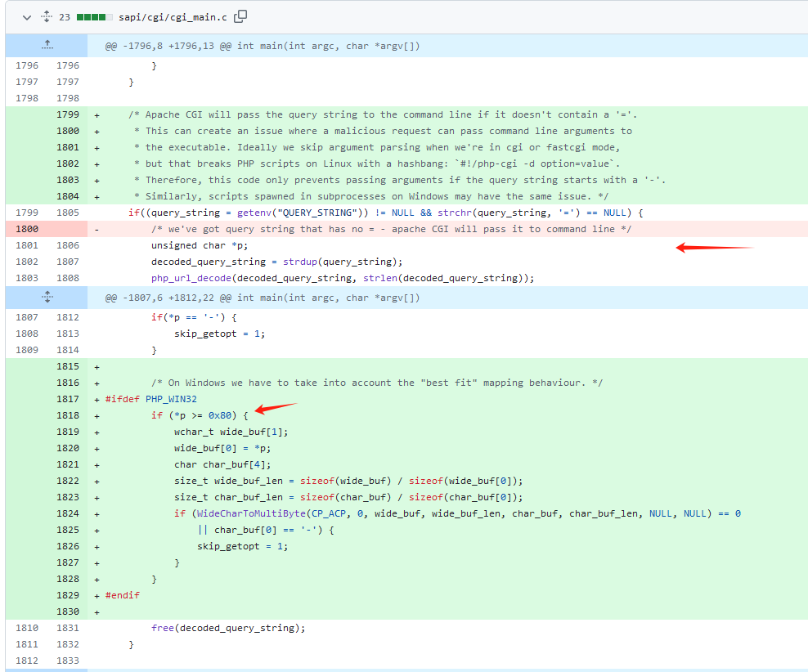808x672 pixels.
Task: Click the "char_buf[0] == '-'" condition
Action: [x=266, y=530]
